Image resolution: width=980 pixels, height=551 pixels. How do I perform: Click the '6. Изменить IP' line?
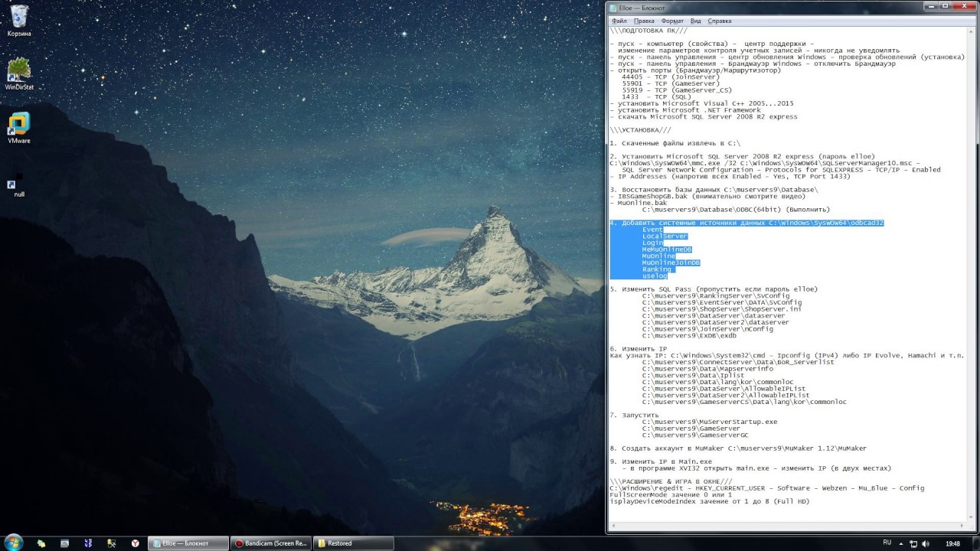coord(639,349)
